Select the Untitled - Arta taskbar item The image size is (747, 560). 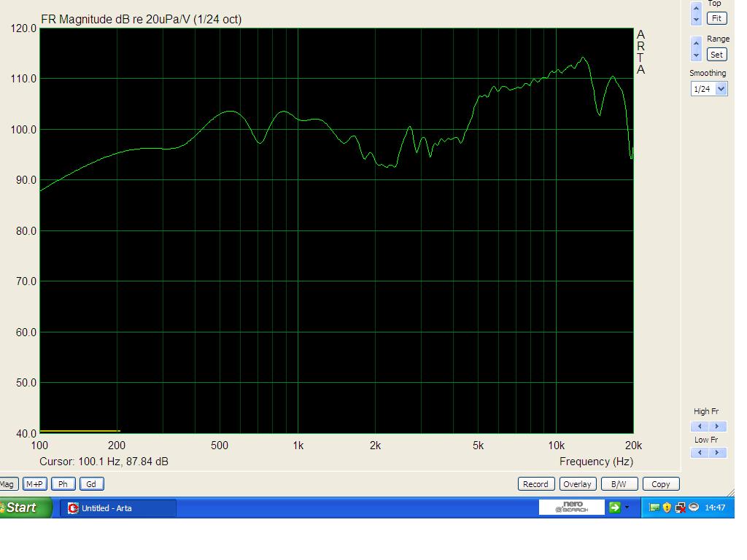coord(118,508)
